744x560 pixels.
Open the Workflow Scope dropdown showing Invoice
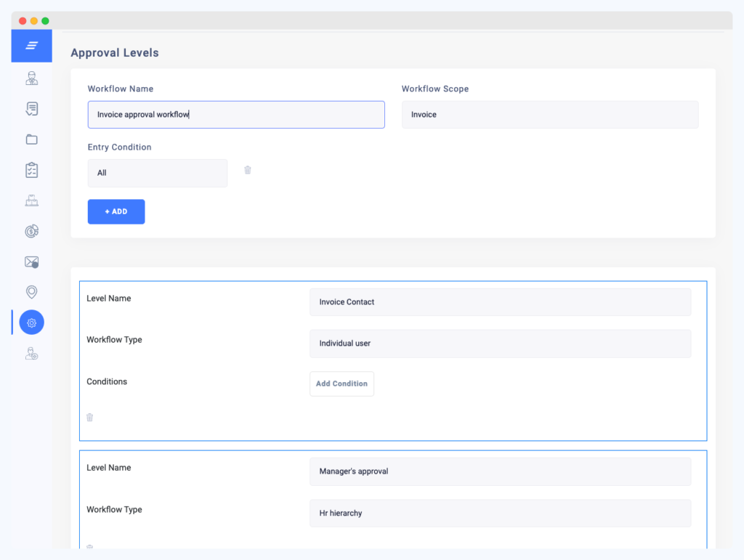pos(550,114)
